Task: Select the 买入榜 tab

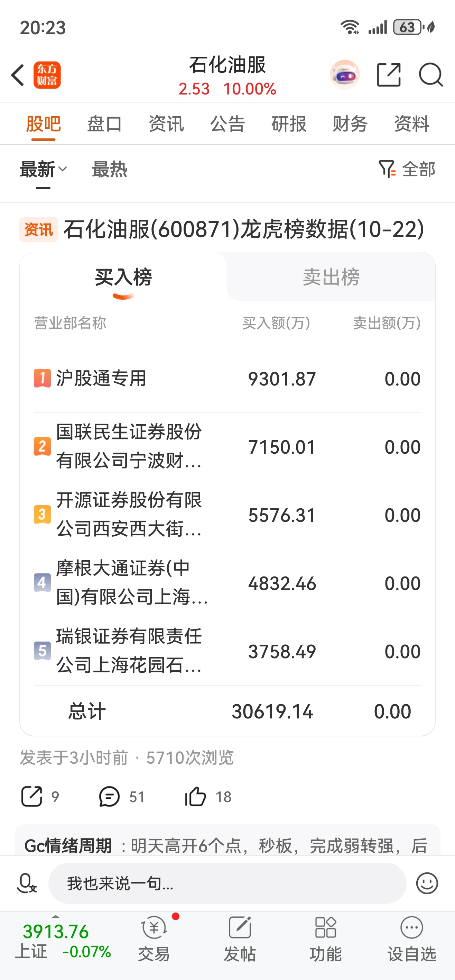Action: tap(123, 277)
